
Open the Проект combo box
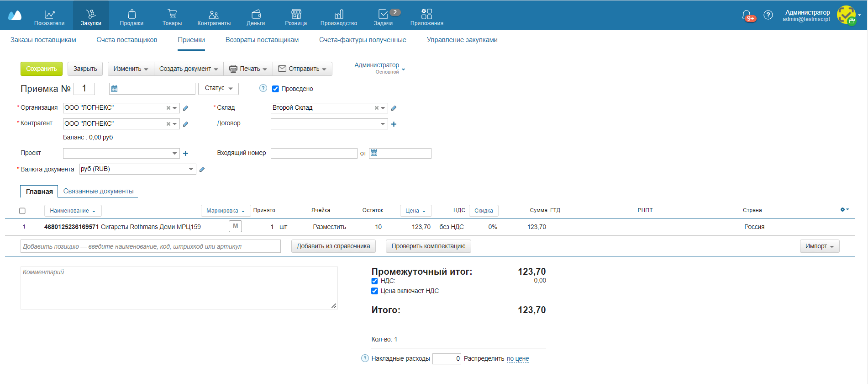click(x=121, y=154)
